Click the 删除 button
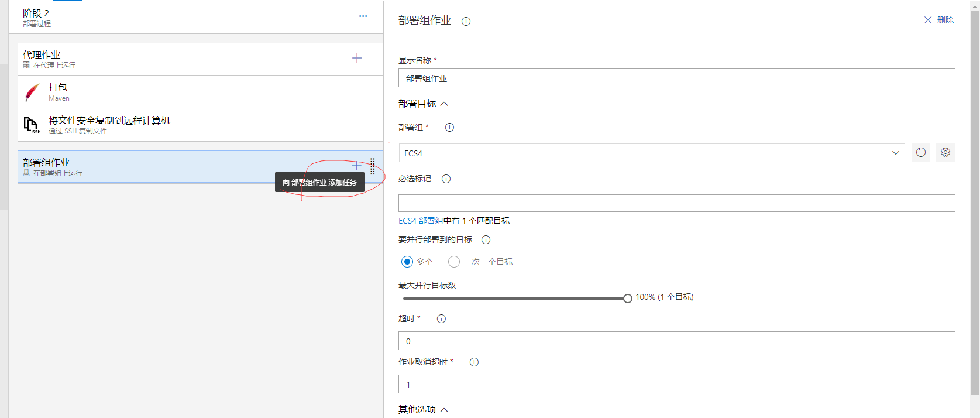The image size is (980, 418). tap(939, 20)
